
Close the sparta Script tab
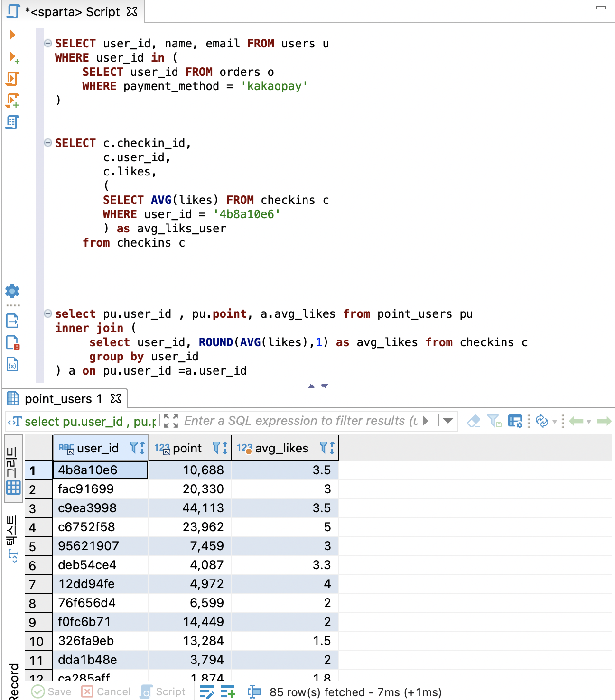(132, 11)
